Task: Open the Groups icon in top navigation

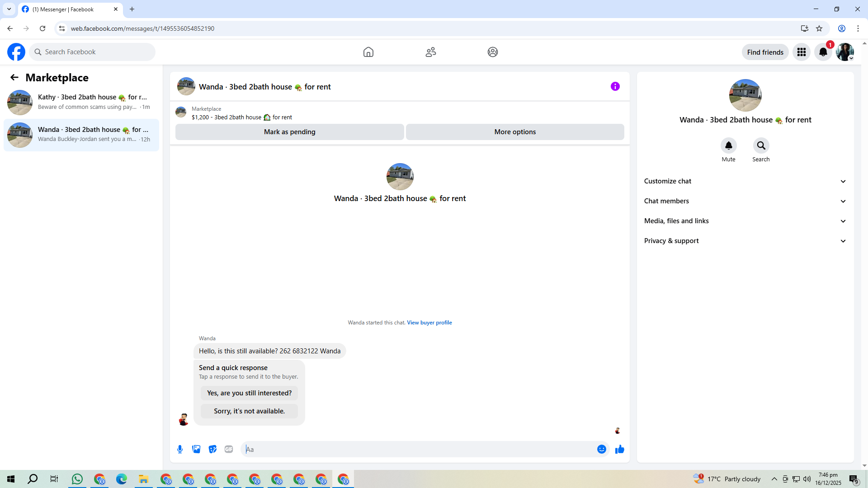Action: [493, 52]
